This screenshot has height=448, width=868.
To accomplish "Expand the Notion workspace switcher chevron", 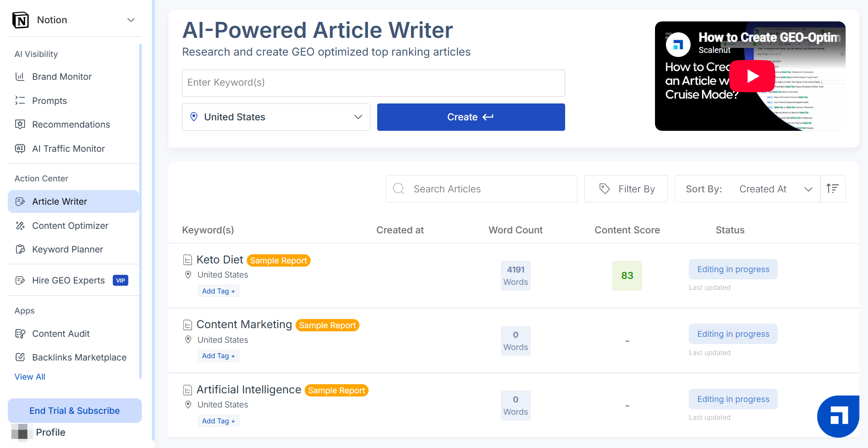I will click(x=131, y=20).
